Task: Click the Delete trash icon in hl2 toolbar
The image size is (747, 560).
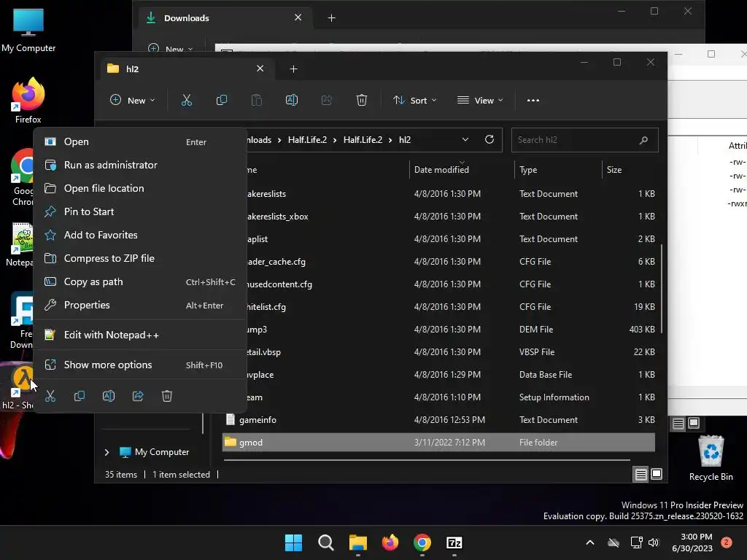Action: [x=362, y=101]
